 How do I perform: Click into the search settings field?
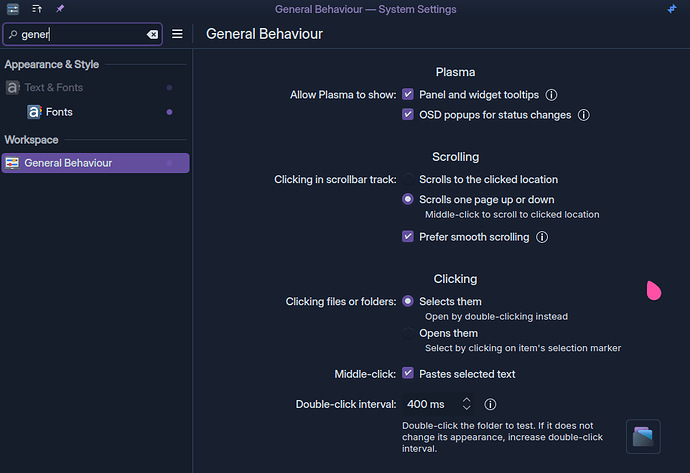pos(80,34)
